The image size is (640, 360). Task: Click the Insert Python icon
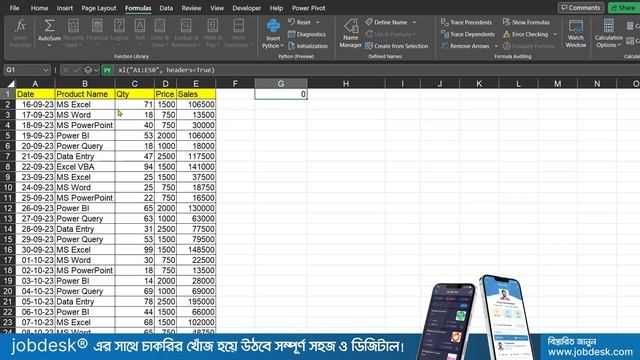pos(273,26)
